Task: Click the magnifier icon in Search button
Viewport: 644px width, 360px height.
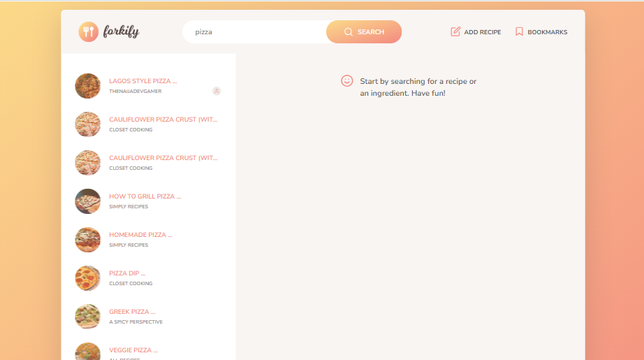Action: click(349, 32)
